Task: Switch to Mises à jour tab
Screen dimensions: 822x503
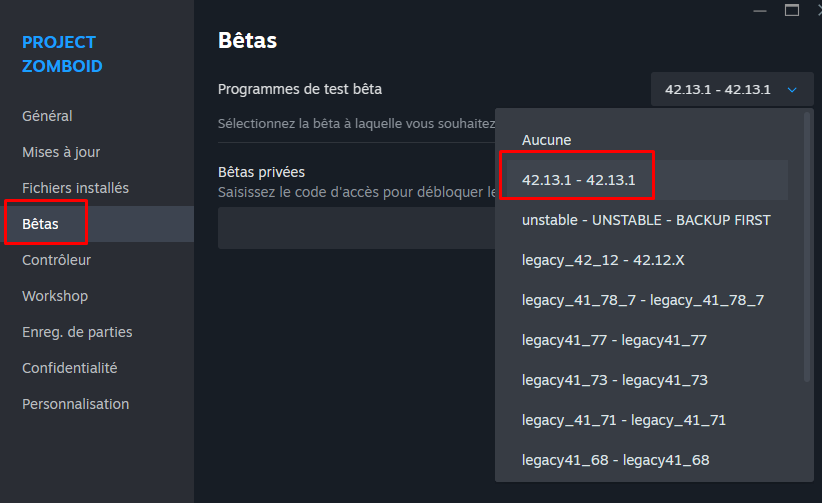Action: tap(61, 152)
